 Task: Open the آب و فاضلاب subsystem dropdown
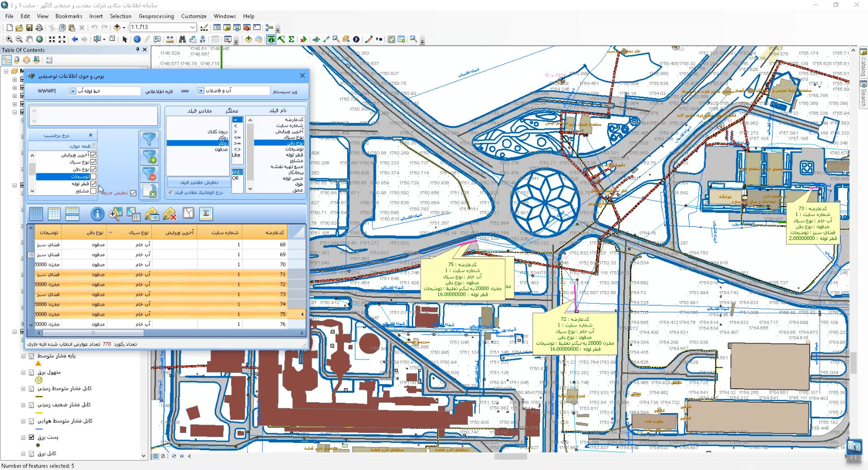200,91
